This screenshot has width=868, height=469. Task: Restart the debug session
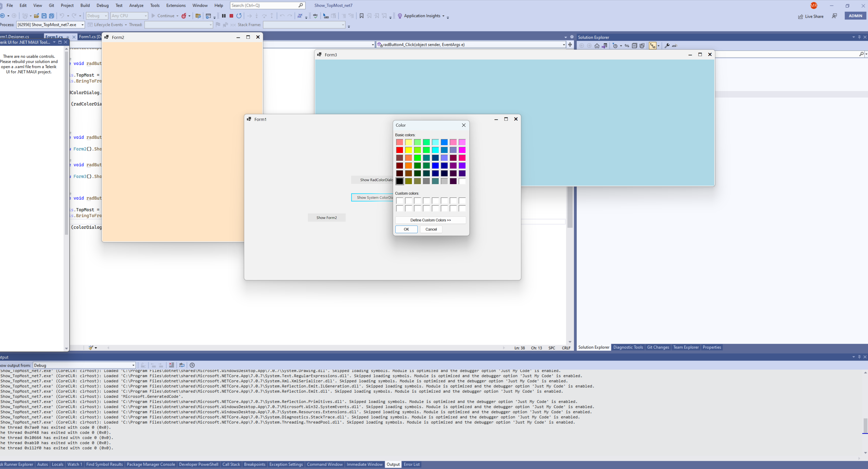[239, 16]
